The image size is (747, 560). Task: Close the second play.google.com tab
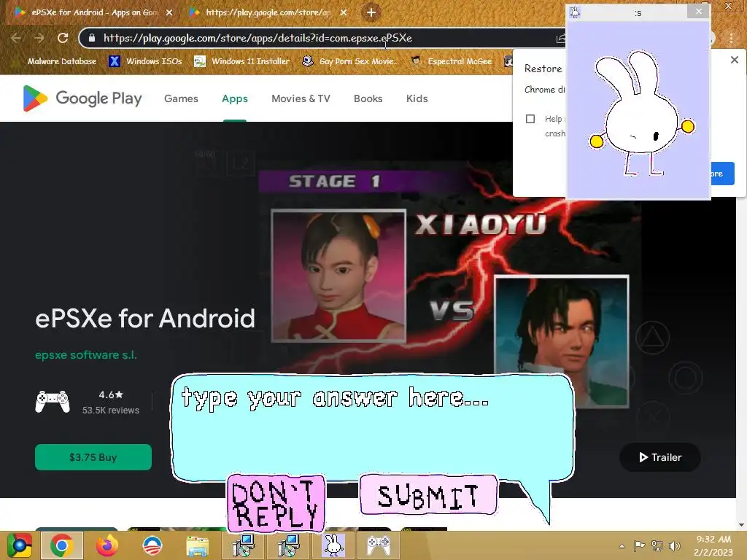click(x=344, y=13)
